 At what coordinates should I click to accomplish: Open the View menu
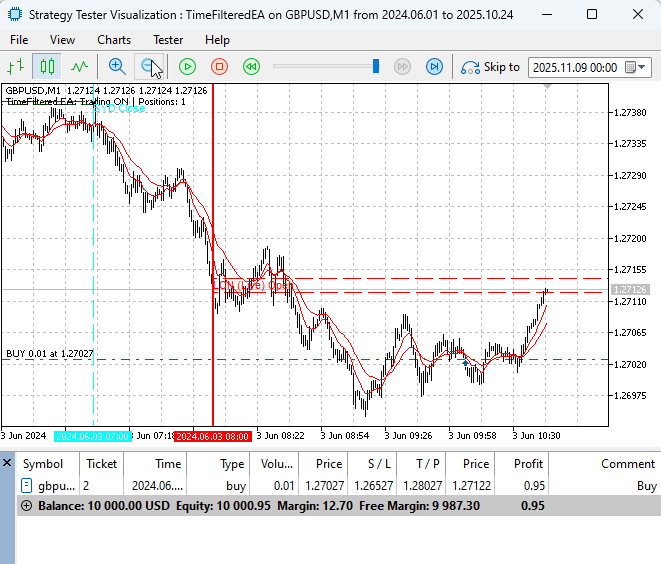(x=62, y=40)
